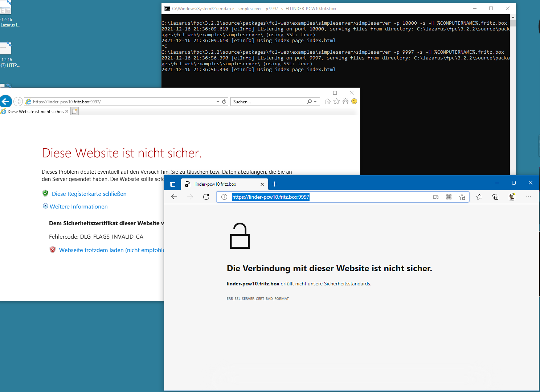Open Internet Explorer tools gear
Image resolution: width=540 pixels, height=392 pixels.
(345, 102)
